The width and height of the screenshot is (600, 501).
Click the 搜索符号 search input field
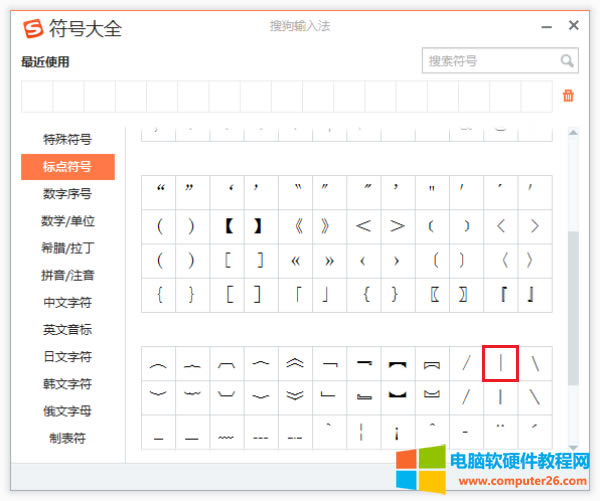click(x=490, y=61)
